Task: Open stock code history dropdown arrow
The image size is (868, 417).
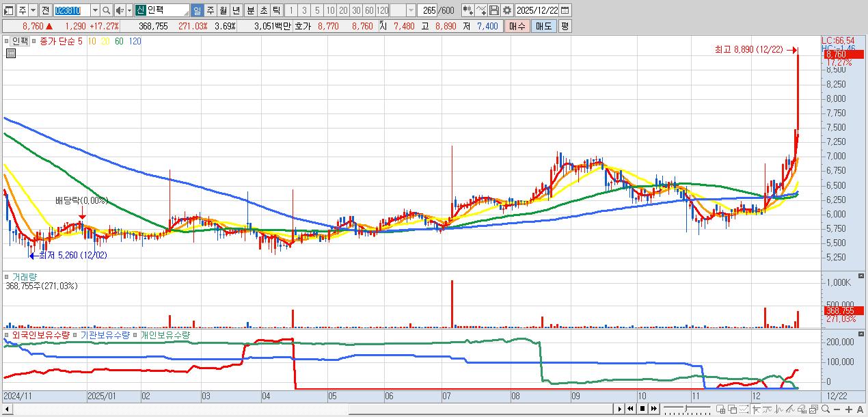Action: point(95,10)
